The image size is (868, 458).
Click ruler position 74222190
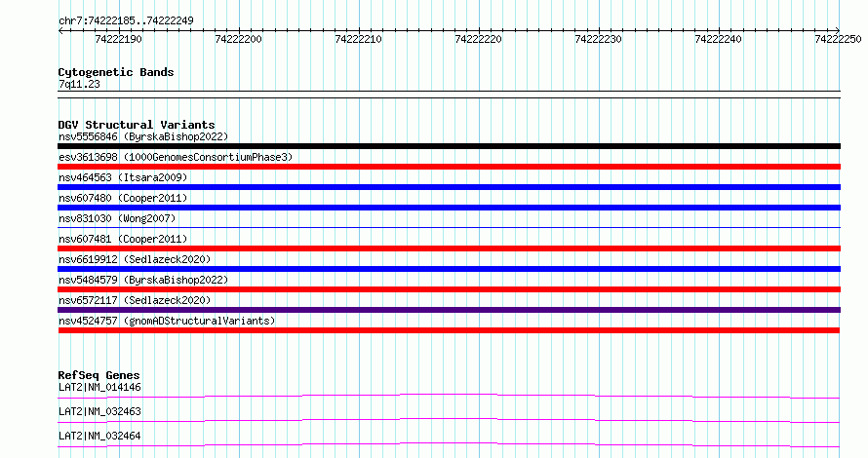118,39
